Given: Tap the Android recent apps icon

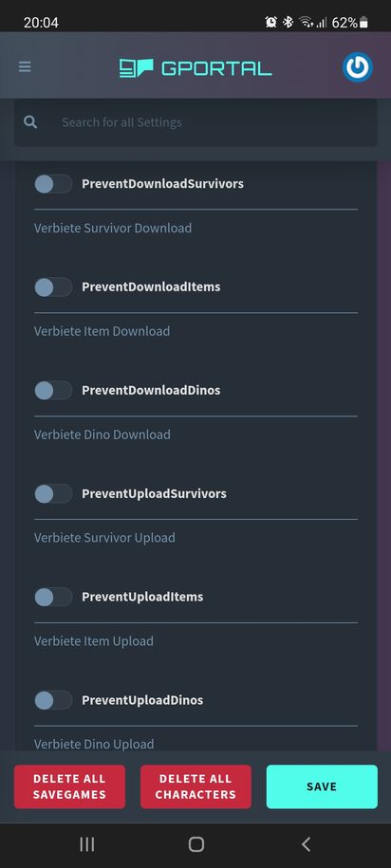Looking at the screenshot, I should point(87,844).
